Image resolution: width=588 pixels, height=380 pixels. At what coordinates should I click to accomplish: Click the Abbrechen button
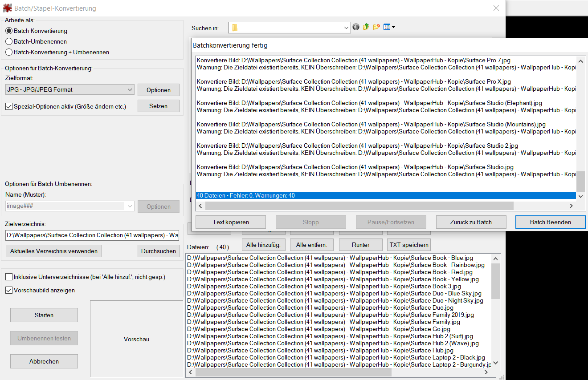point(44,361)
